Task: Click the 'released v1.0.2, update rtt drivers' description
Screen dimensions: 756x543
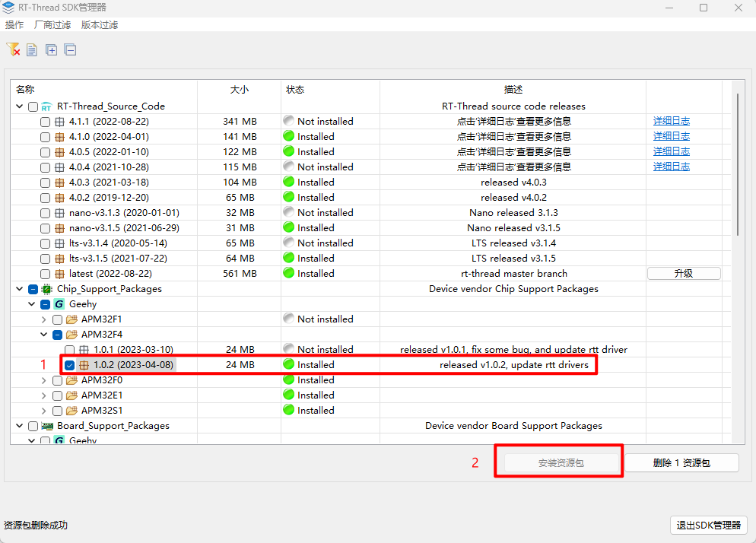Action: (x=514, y=365)
